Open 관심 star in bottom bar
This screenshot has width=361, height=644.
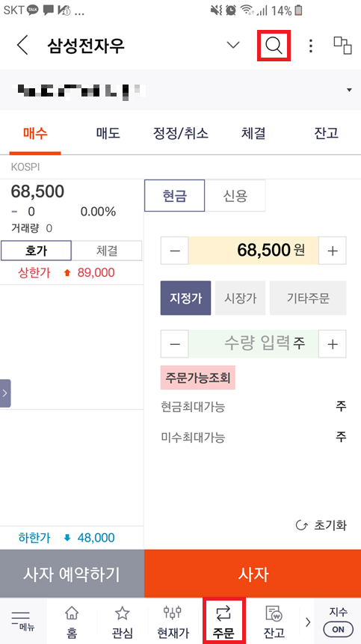(x=122, y=621)
